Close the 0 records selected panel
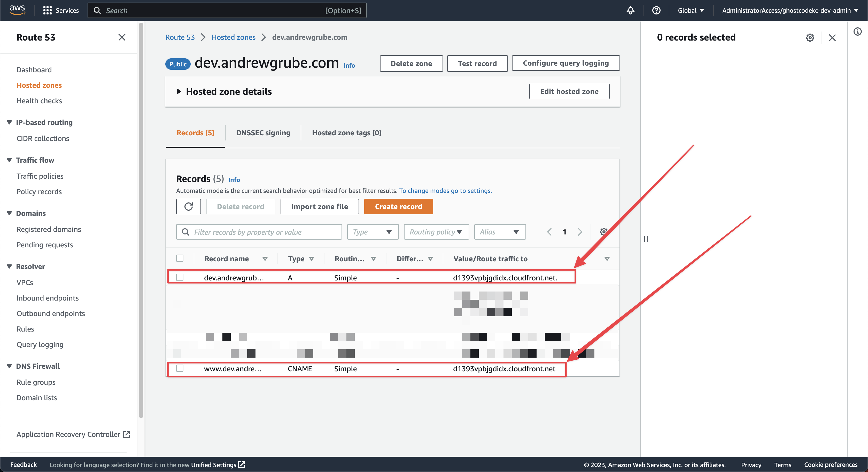Viewport: 868px width, 472px height. click(x=832, y=37)
